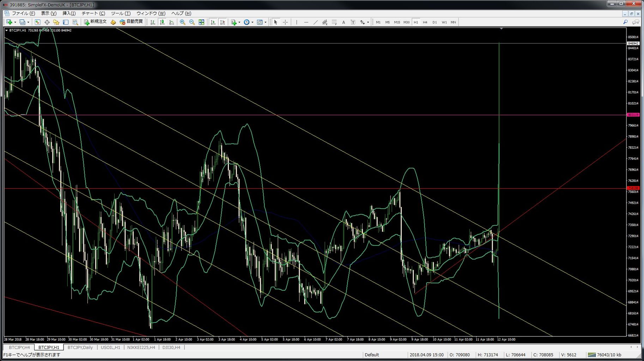Open the ヘルプ (Help) menu
This screenshot has height=361, width=644.
pos(181,13)
